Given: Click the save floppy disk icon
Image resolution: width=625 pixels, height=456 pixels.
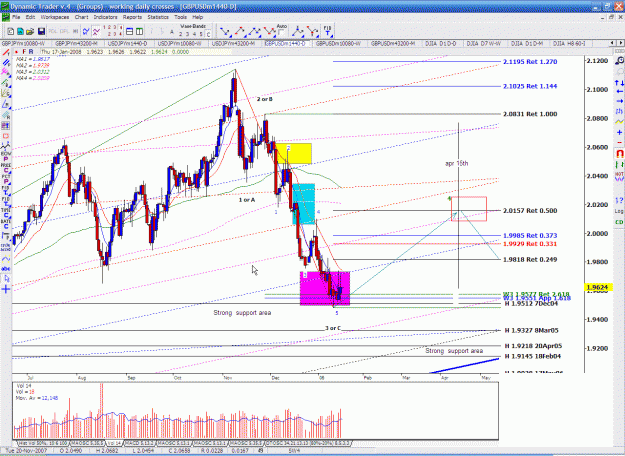Looking at the screenshot, I should (41, 31).
